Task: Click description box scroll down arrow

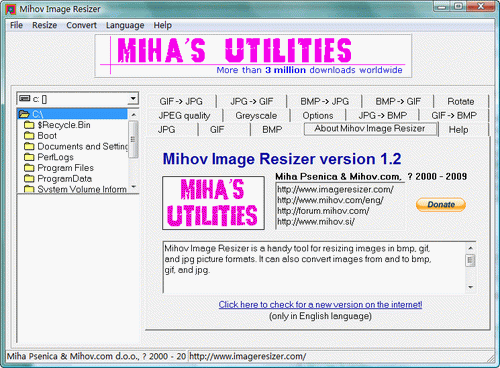Action: [x=470, y=287]
